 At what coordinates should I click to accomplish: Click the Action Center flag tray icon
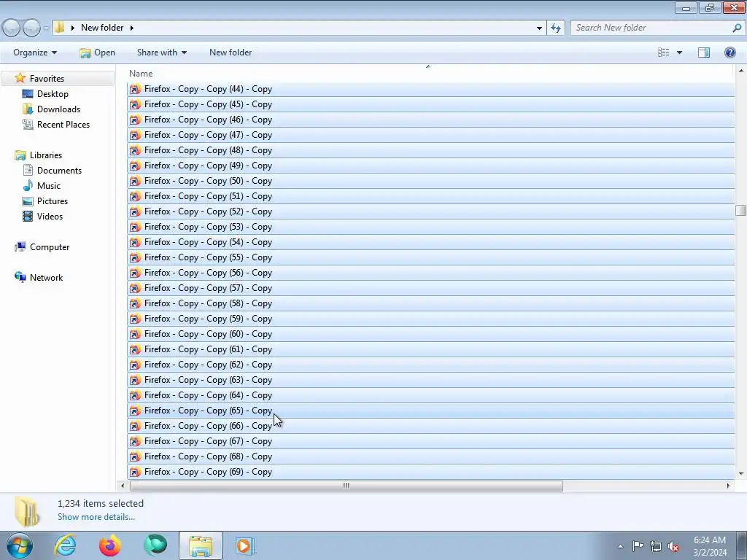(638, 545)
